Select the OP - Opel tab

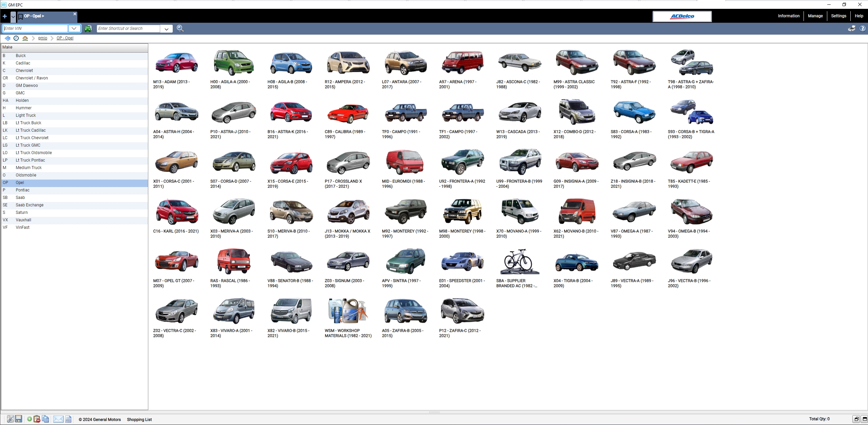click(x=47, y=16)
